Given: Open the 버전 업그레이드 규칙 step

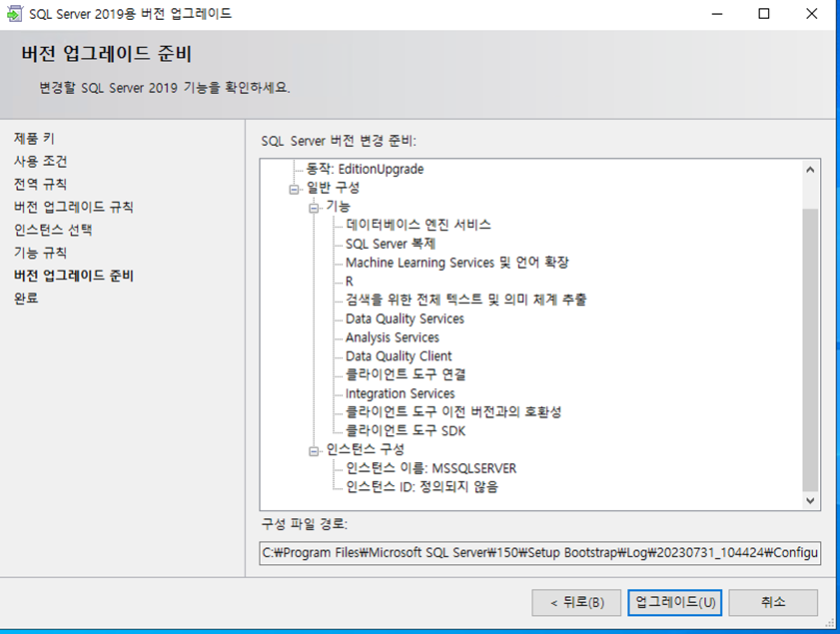Looking at the screenshot, I should [x=73, y=207].
